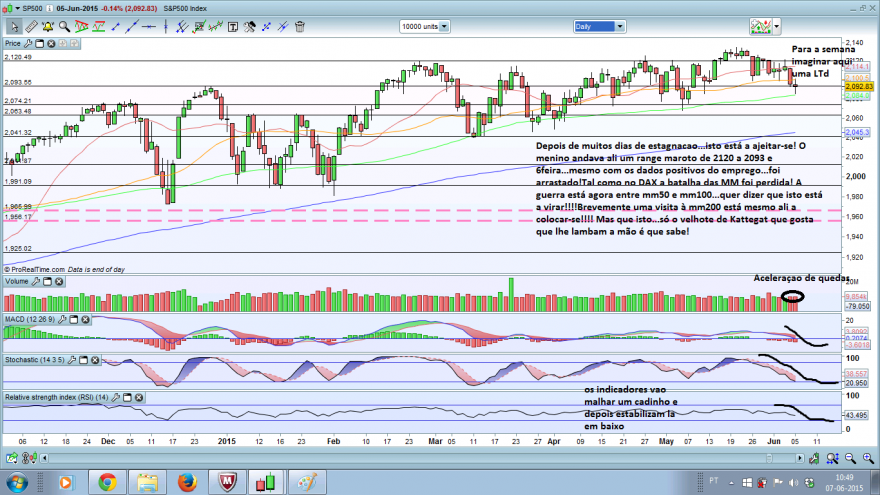Select the parallel lines fork tool
This screenshot has width=880, height=495.
(182, 26)
